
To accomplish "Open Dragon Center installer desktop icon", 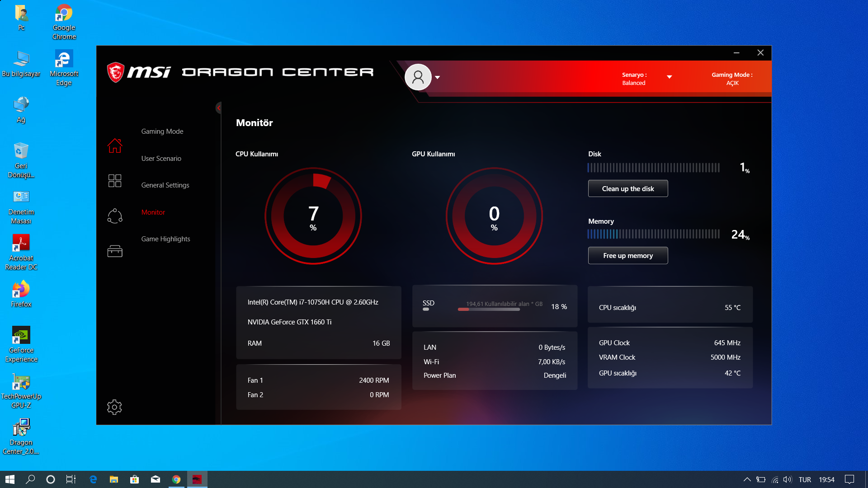I will click(x=21, y=428).
